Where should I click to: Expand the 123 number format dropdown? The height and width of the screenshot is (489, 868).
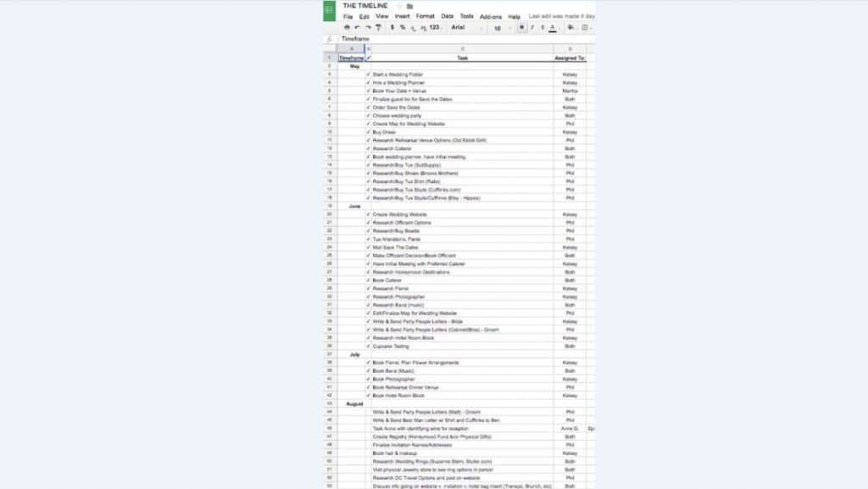click(436, 27)
